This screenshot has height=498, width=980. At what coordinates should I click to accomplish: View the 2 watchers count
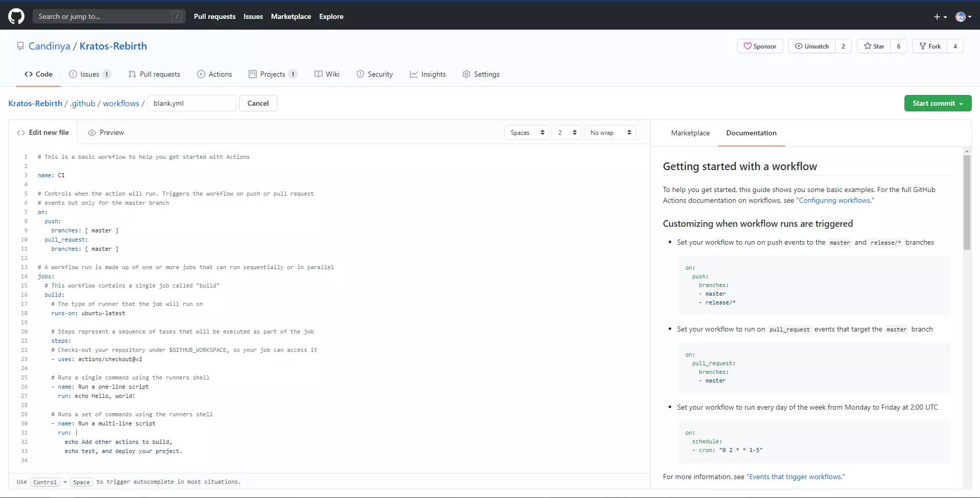click(843, 46)
